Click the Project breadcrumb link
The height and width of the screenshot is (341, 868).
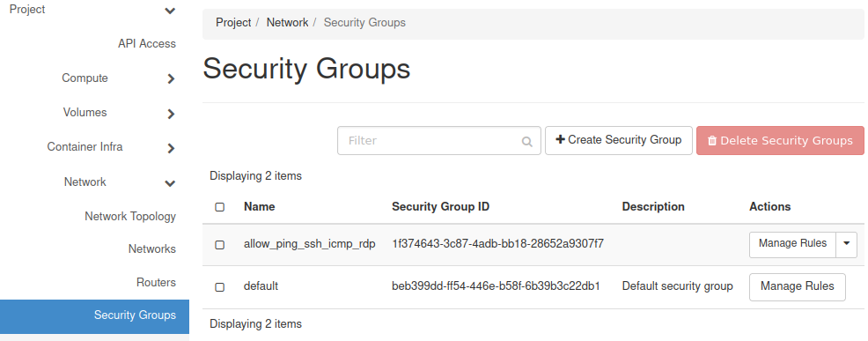pyautogui.click(x=233, y=23)
